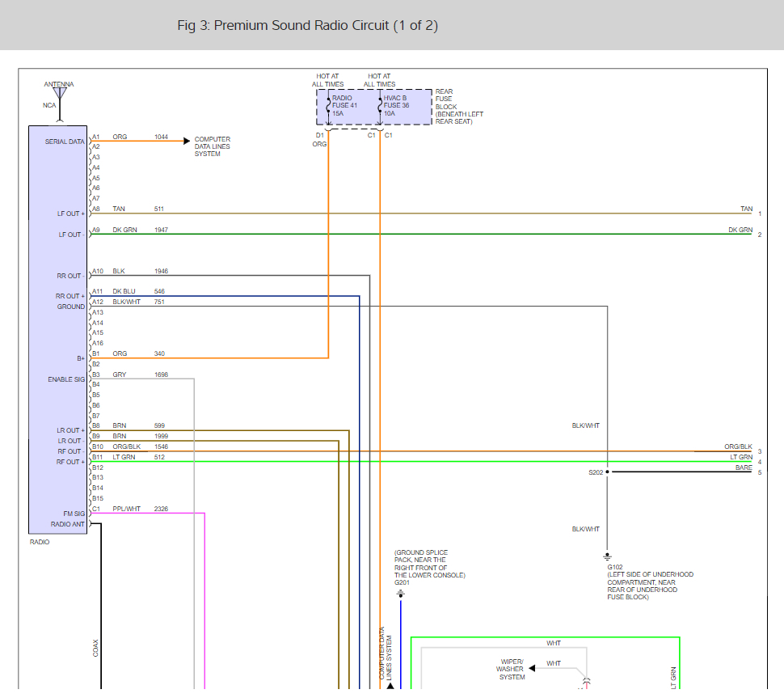The image size is (784, 698).
Task: Select the Radio Fuse 41 symbol
Action: click(328, 107)
